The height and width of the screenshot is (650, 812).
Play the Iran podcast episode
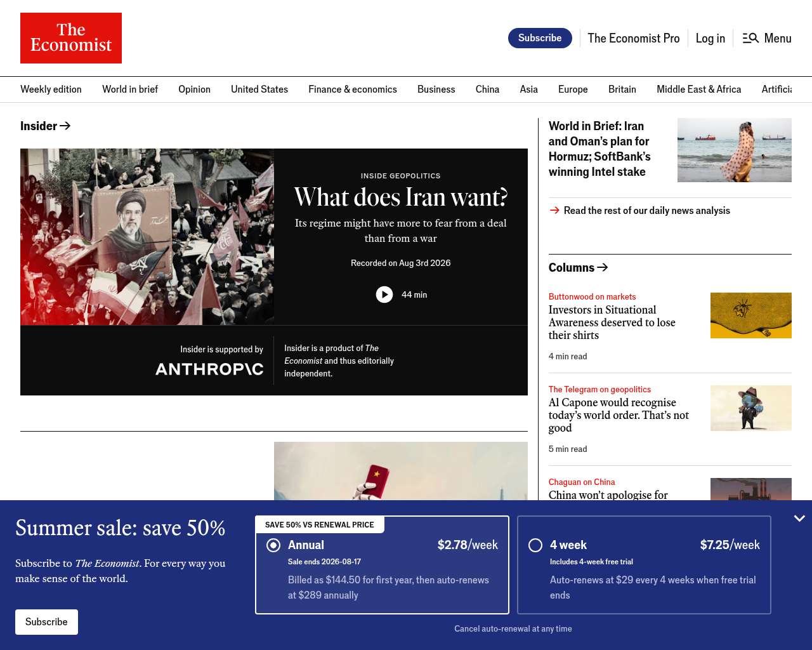pyautogui.click(x=384, y=295)
